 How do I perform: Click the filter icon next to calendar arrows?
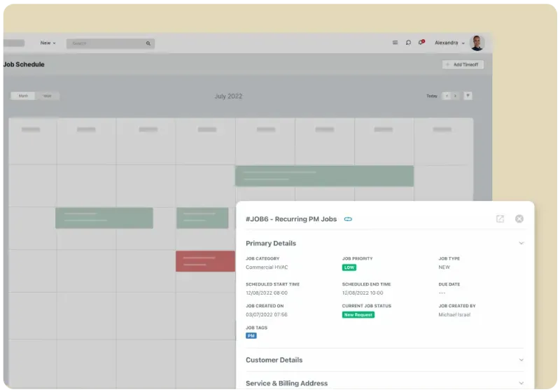pos(468,96)
